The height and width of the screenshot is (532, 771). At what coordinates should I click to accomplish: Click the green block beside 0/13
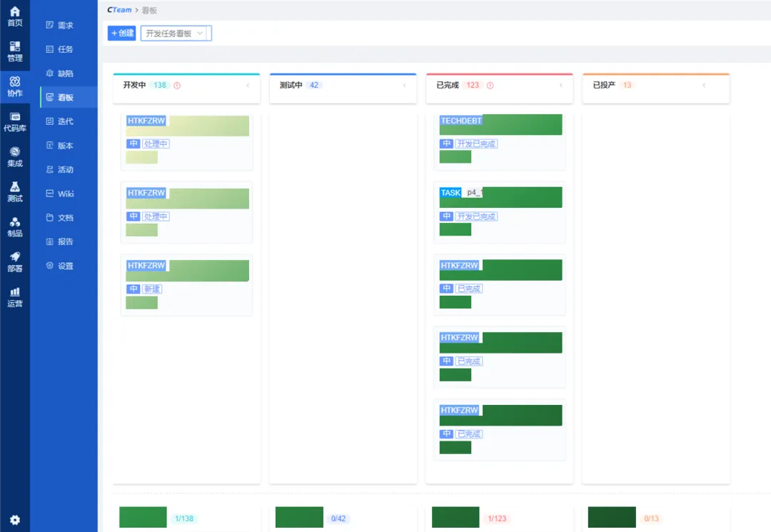pos(613,517)
